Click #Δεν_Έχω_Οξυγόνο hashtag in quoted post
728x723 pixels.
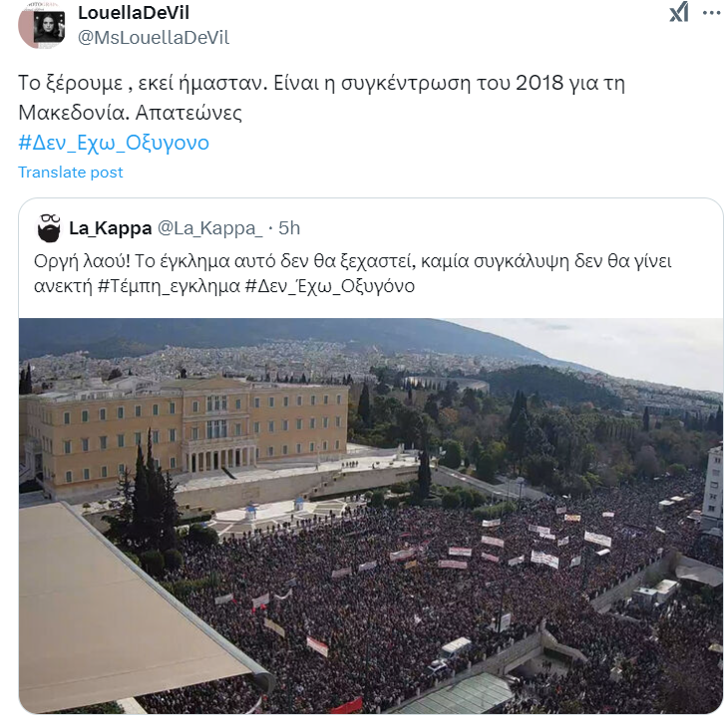[x=330, y=286]
